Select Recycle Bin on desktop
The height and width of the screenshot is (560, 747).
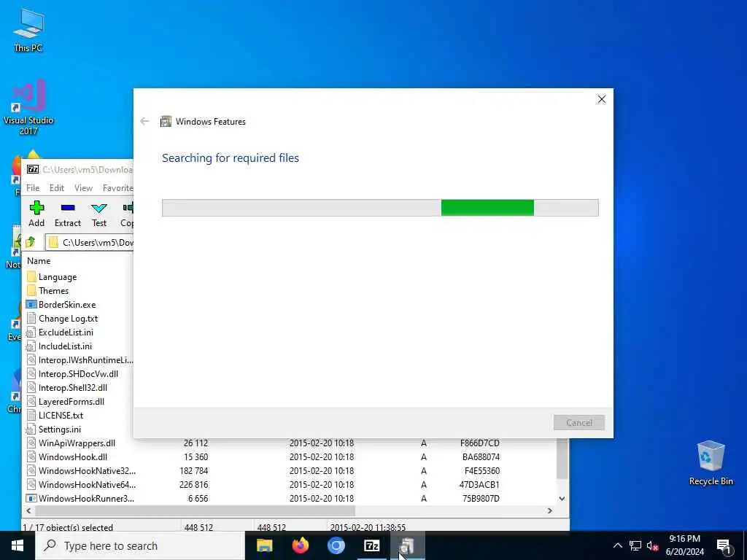coord(711,463)
